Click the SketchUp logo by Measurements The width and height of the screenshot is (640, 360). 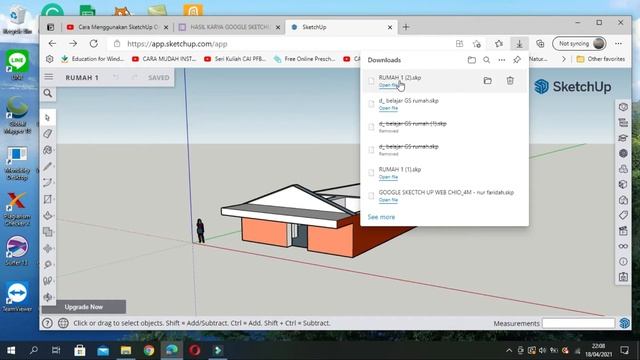[624, 323]
